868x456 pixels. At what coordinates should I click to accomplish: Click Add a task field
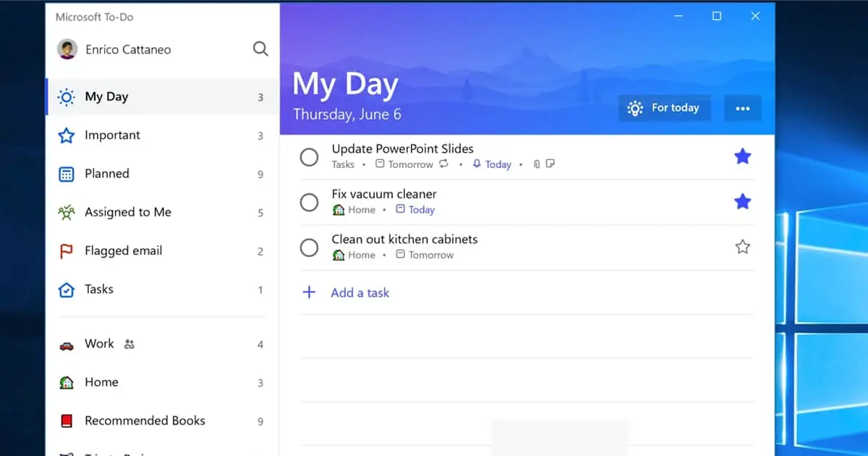[x=527, y=292]
